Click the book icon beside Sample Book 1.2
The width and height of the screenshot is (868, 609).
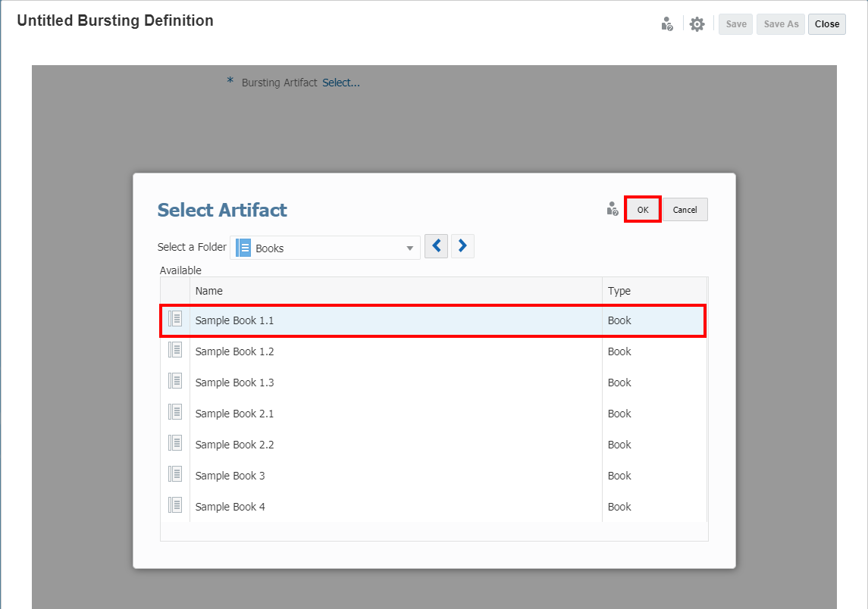tap(175, 350)
